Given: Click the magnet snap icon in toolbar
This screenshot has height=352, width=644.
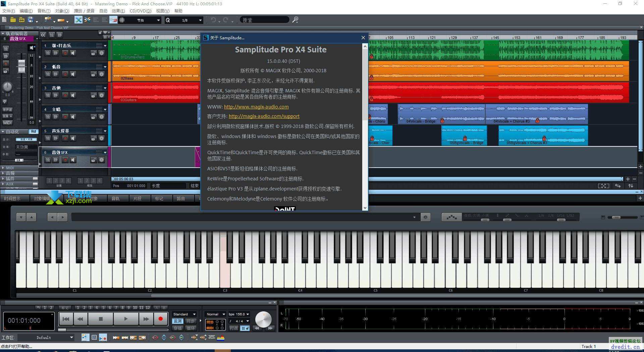Looking at the screenshot, I should 113,20.
